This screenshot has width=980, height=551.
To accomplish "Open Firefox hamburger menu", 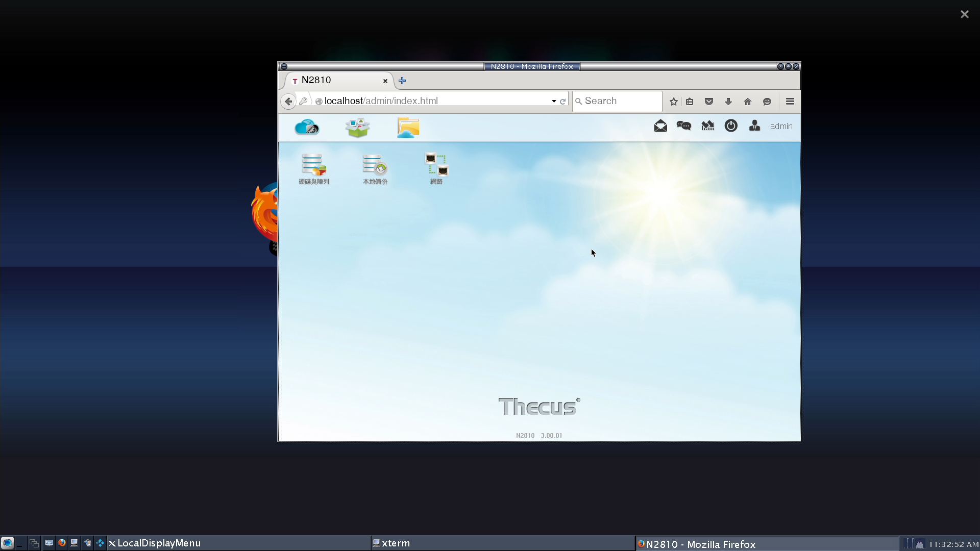I will click(x=790, y=102).
